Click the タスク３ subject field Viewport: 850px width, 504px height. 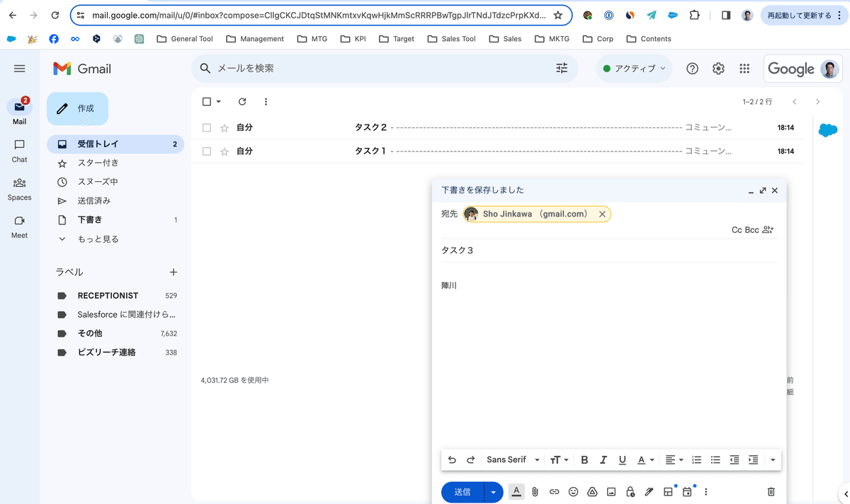click(608, 251)
